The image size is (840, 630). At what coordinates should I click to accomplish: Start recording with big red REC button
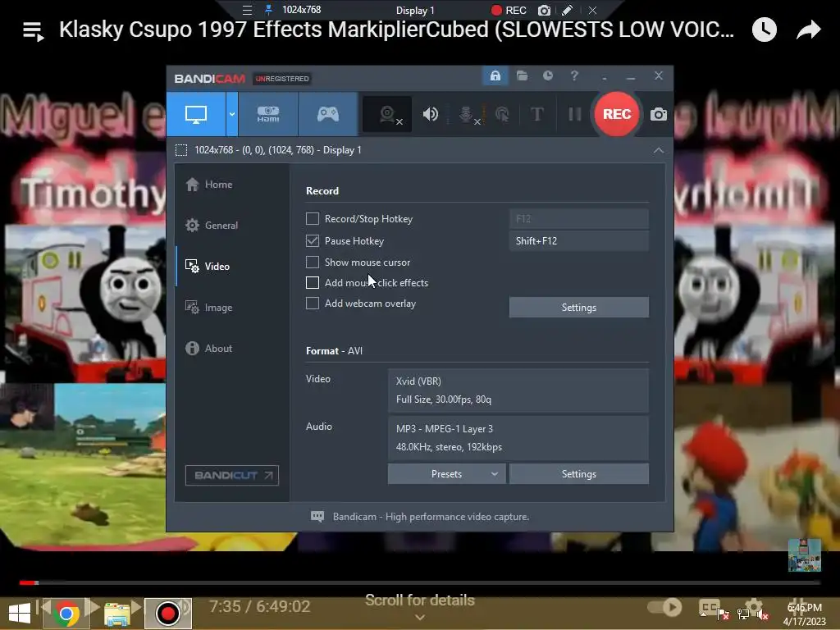pyautogui.click(x=617, y=114)
